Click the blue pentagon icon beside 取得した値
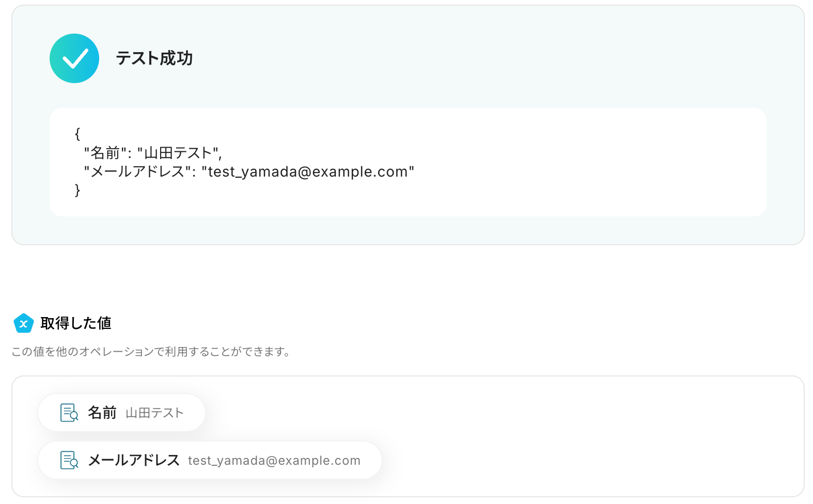Screen dimensions: 813x504 [x=23, y=323]
